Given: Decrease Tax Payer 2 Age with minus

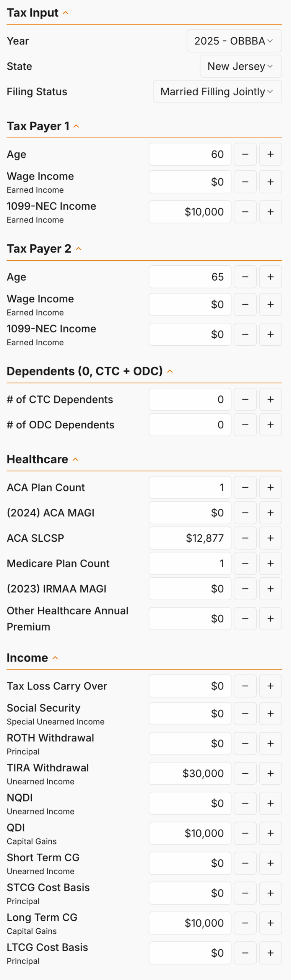Looking at the screenshot, I should 245,277.
